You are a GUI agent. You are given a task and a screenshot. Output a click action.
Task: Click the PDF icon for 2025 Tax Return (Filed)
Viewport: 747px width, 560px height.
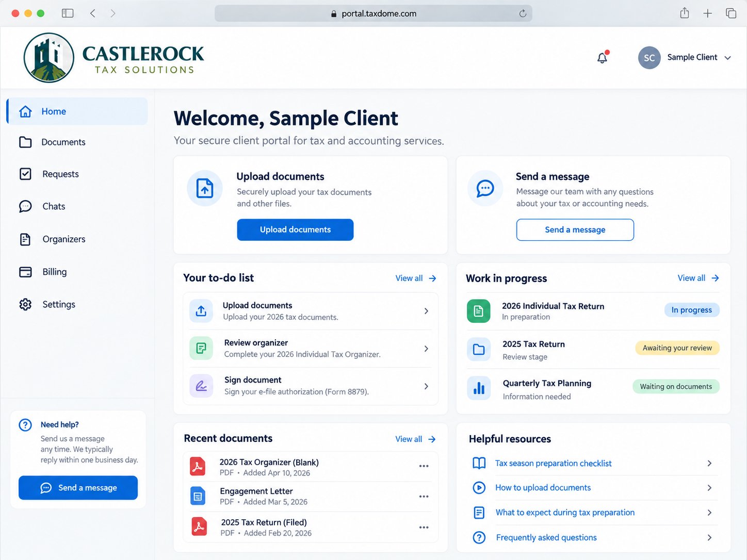(x=199, y=526)
